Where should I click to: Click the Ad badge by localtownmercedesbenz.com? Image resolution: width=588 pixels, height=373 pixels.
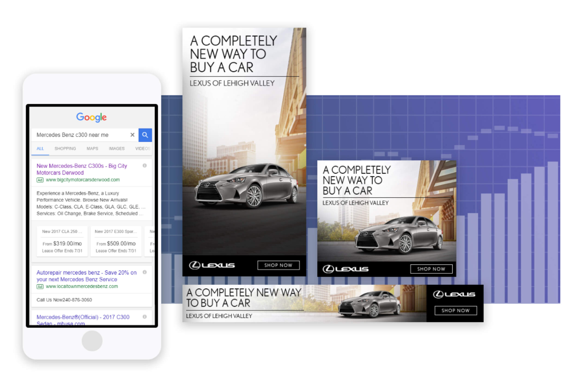(x=40, y=287)
